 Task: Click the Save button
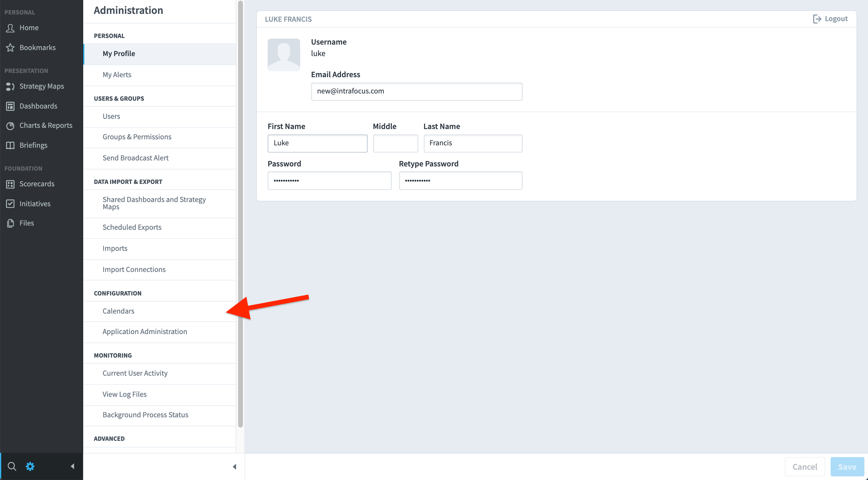847,467
